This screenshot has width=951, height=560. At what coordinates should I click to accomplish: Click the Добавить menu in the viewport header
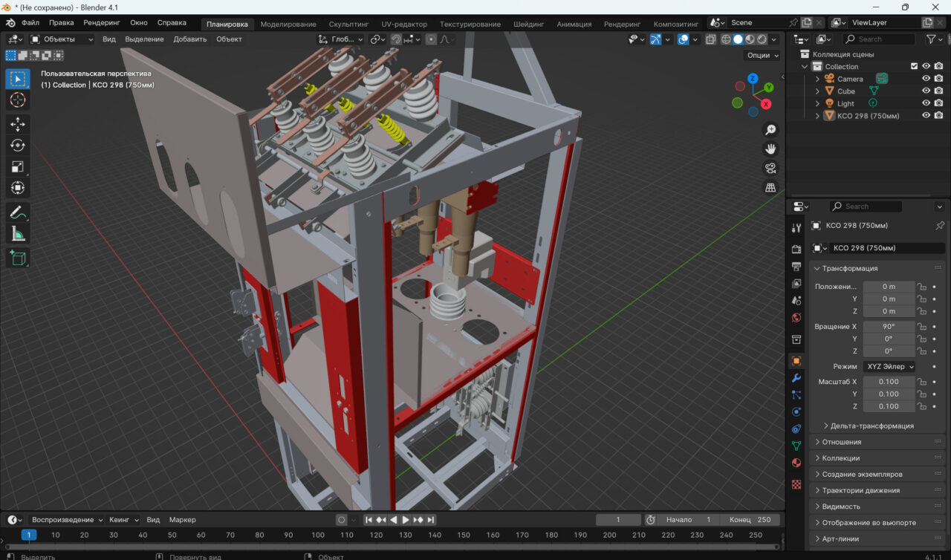(189, 39)
